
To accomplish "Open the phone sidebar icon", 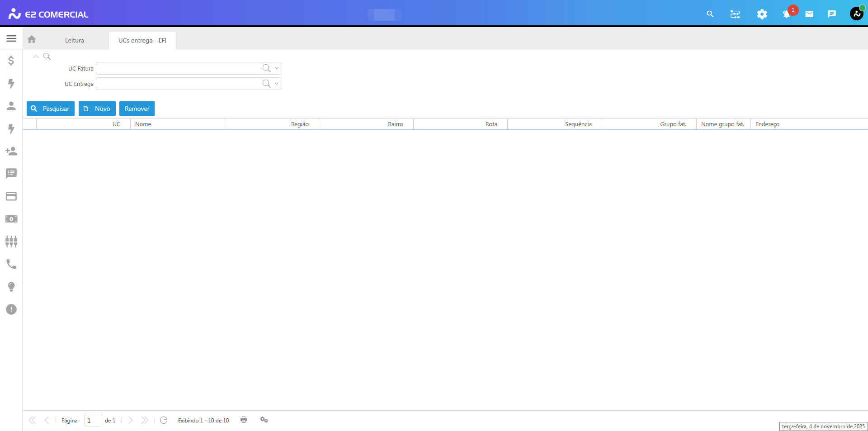I will point(11,264).
